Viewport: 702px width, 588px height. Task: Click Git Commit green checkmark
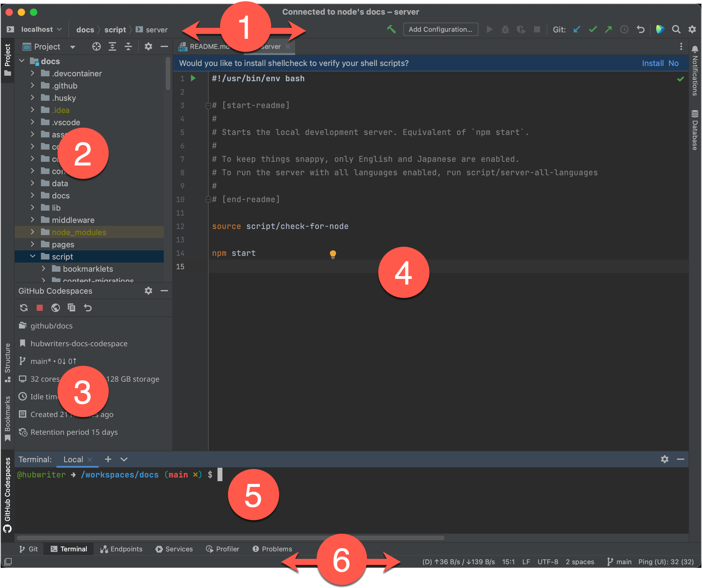click(593, 29)
